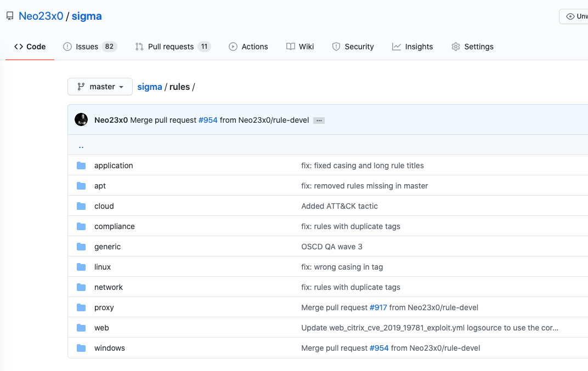Open the Unwatch button with eye icon

point(575,16)
